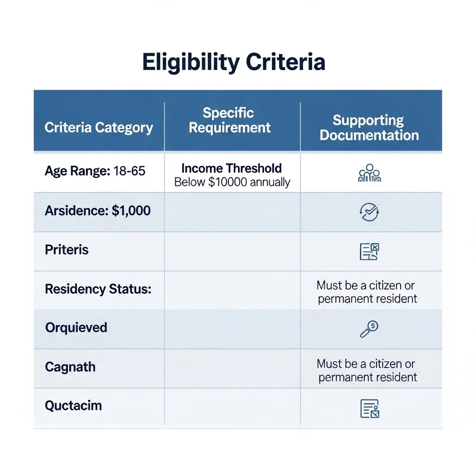476x476 pixels.
Task: Click the Age Range: 18-65 cell
Action: coord(95,171)
